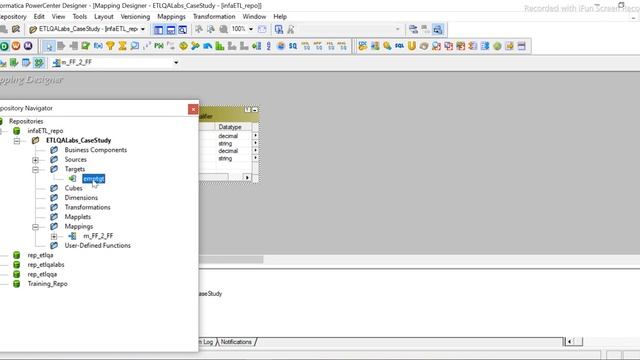The width and height of the screenshot is (640, 360).
Task: Click the find-in-workspace icon after zoom percent
Action: point(279,29)
